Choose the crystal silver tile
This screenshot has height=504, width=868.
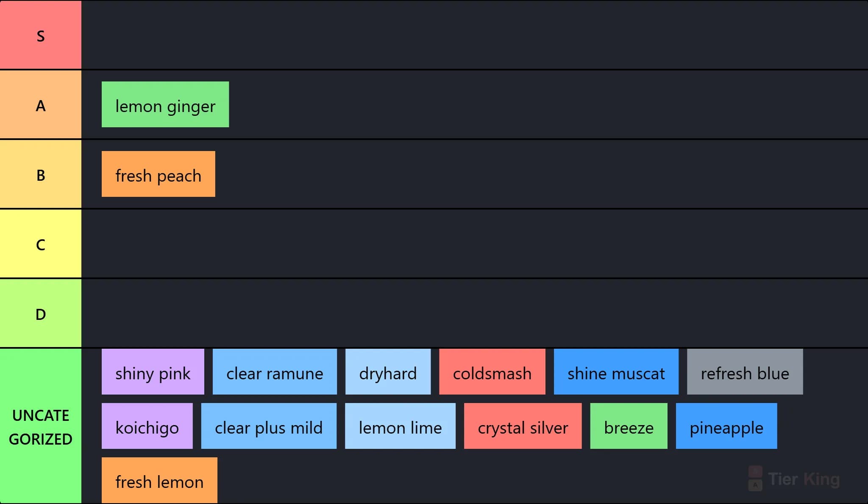pos(523,426)
